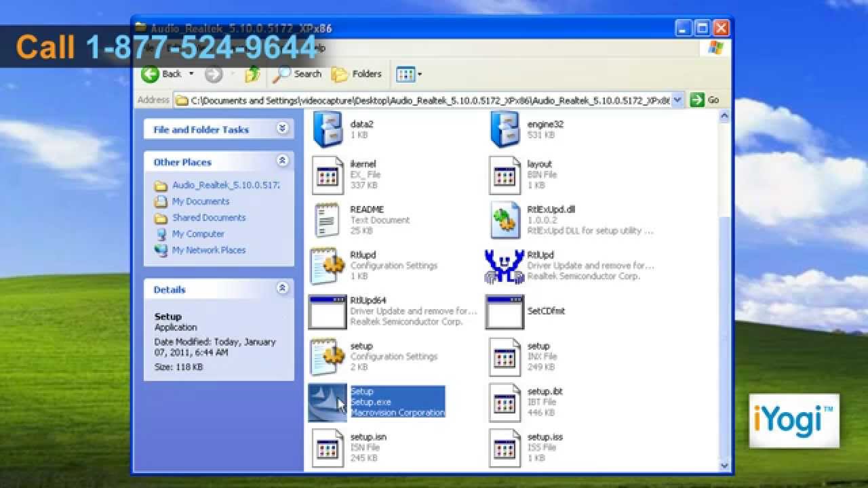Select the Setup.exe Macrovision icon
The width and height of the screenshot is (868, 488).
[328, 403]
